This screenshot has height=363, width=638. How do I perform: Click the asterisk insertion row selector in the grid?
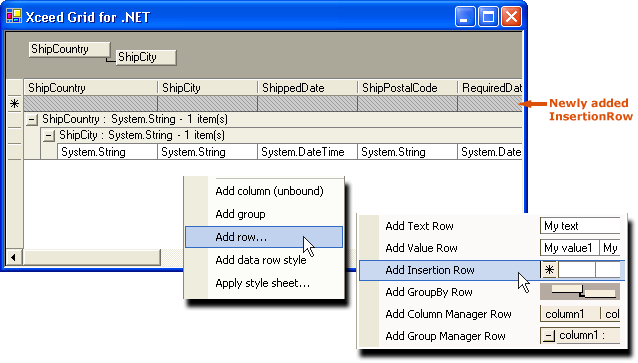[15, 104]
